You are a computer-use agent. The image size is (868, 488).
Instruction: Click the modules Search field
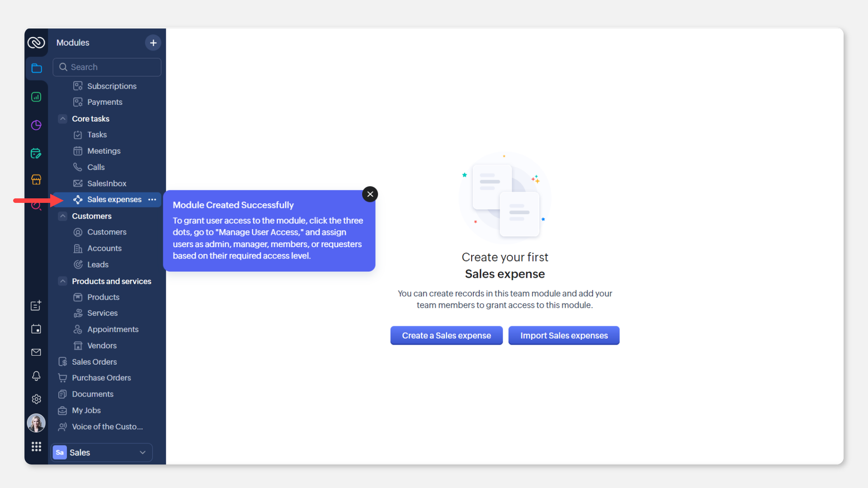click(107, 67)
